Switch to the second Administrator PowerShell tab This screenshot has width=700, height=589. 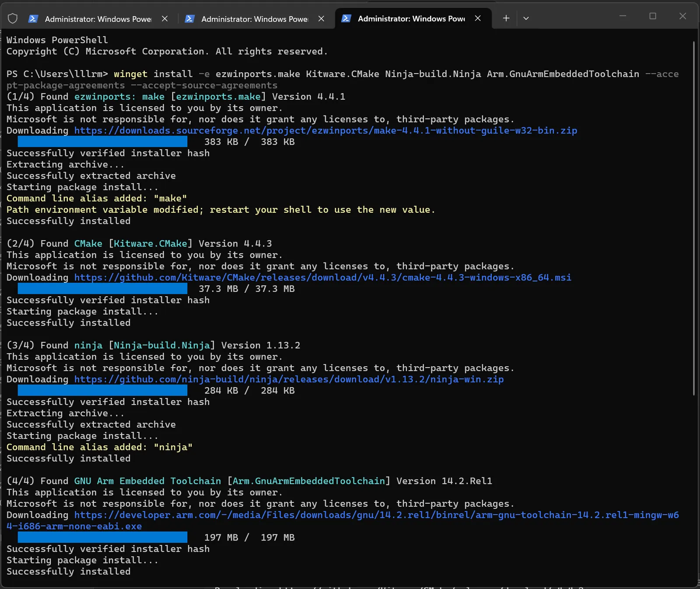pyautogui.click(x=255, y=19)
